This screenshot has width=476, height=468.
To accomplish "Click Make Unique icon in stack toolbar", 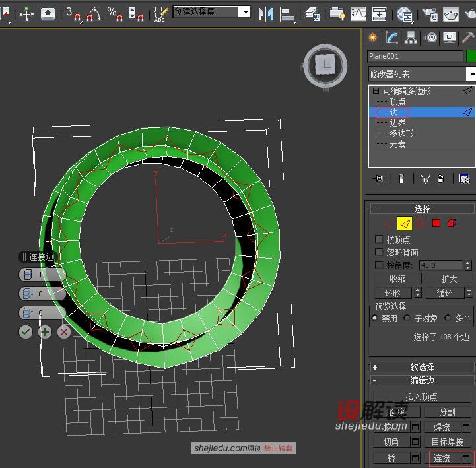I will point(425,179).
